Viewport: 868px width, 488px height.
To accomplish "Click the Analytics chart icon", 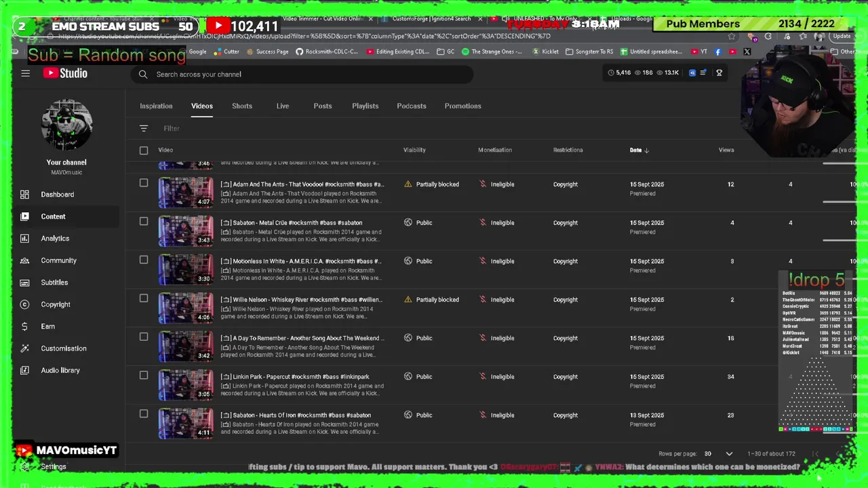I will [24, 239].
